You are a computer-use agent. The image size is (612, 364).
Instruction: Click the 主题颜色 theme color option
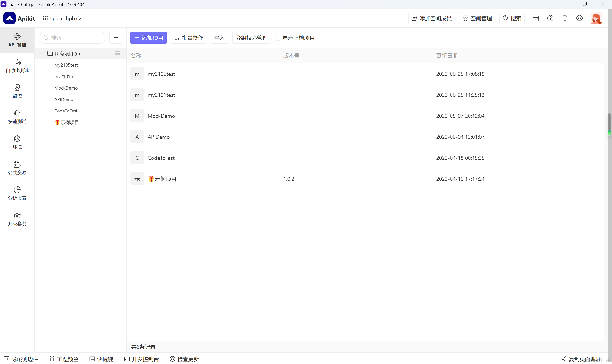(64, 359)
